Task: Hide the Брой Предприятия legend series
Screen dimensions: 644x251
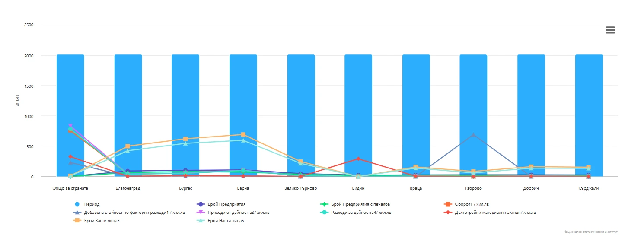Action: click(x=226, y=204)
